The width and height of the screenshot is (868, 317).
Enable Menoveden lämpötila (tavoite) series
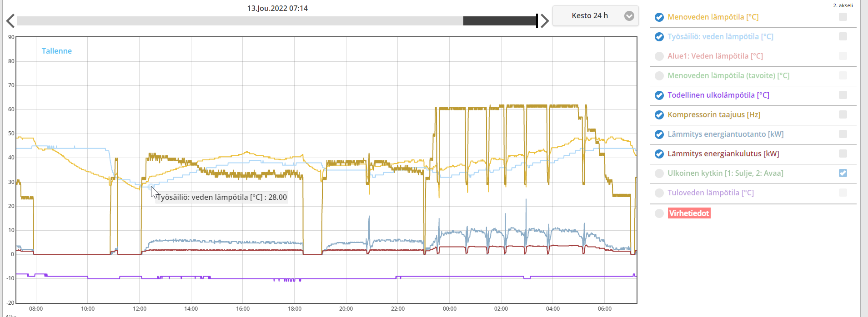659,76
